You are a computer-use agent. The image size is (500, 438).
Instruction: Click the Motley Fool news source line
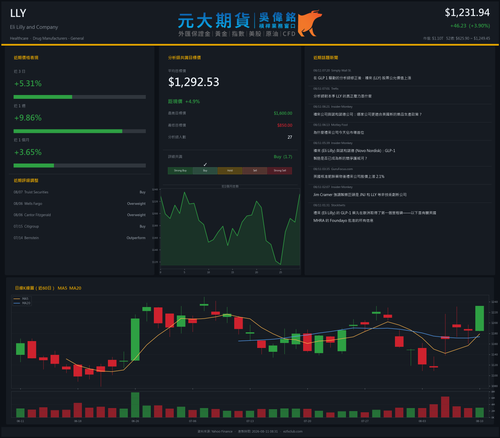(330, 125)
